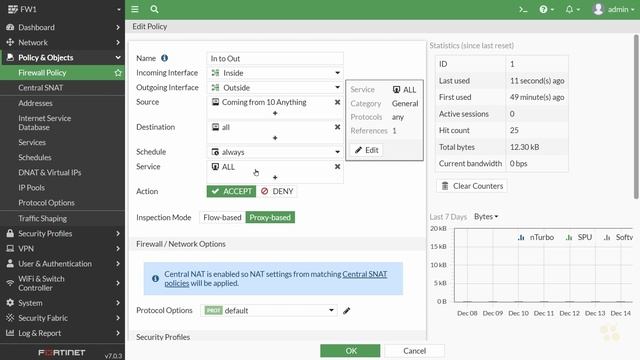
Task: Add a new Service entry with plus
Action: pyautogui.click(x=275, y=177)
